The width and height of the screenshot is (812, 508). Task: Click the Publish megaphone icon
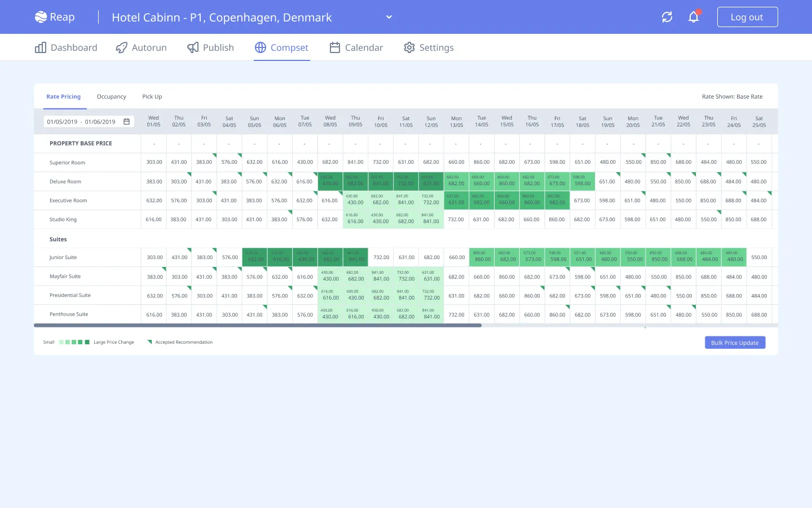click(x=193, y=48)
